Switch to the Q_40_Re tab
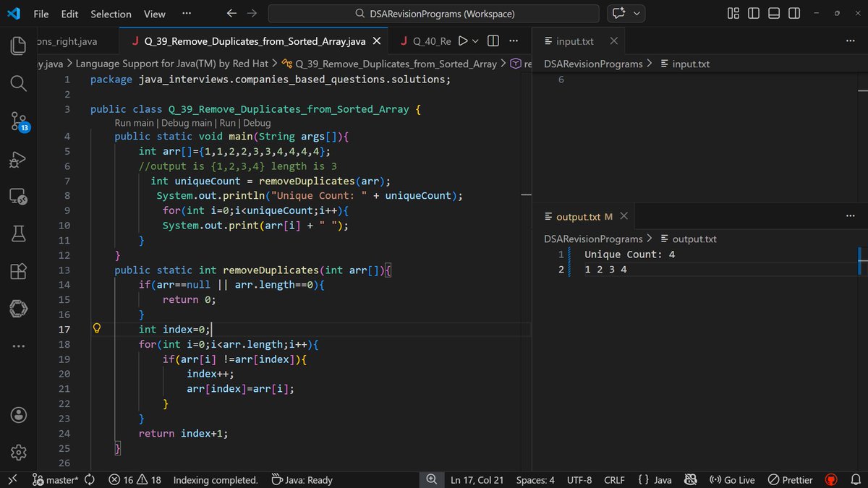868x488 pixels. point(425,41)
